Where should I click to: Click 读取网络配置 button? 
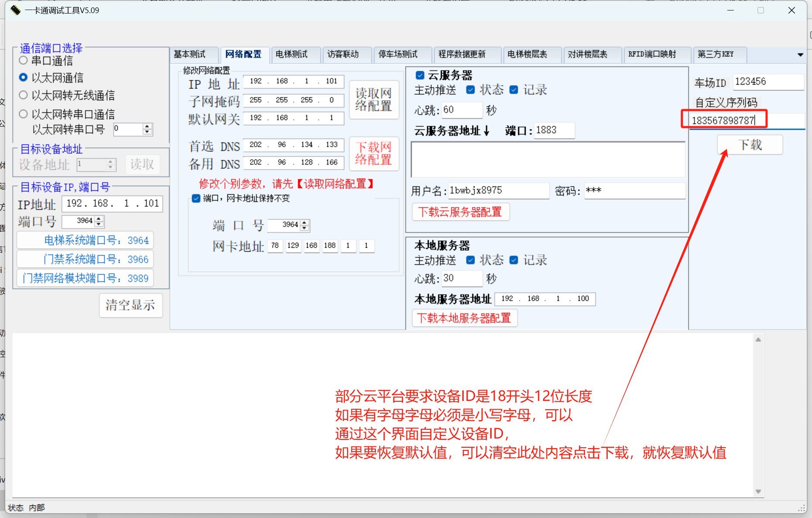click(374, 100)
